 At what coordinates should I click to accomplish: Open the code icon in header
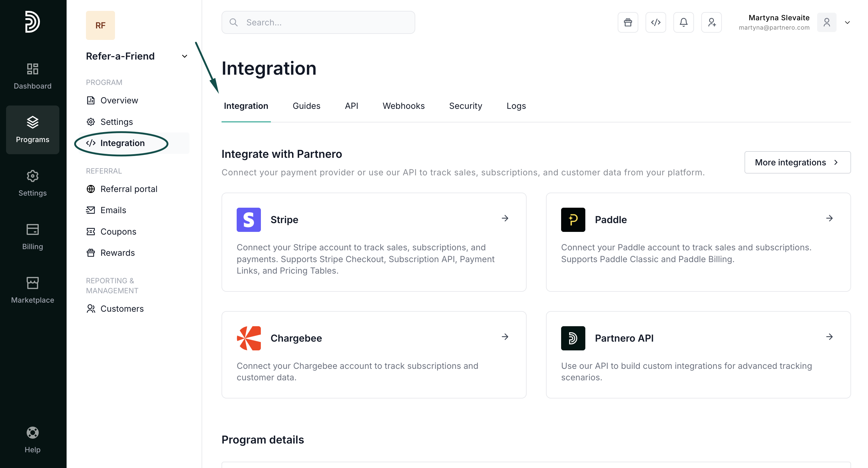(655, 23)
